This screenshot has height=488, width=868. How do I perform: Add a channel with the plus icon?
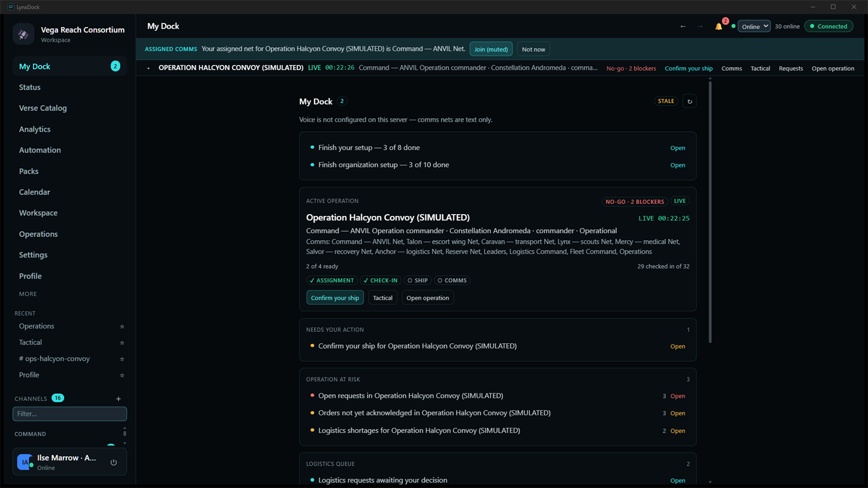click(x=118, y=399)
